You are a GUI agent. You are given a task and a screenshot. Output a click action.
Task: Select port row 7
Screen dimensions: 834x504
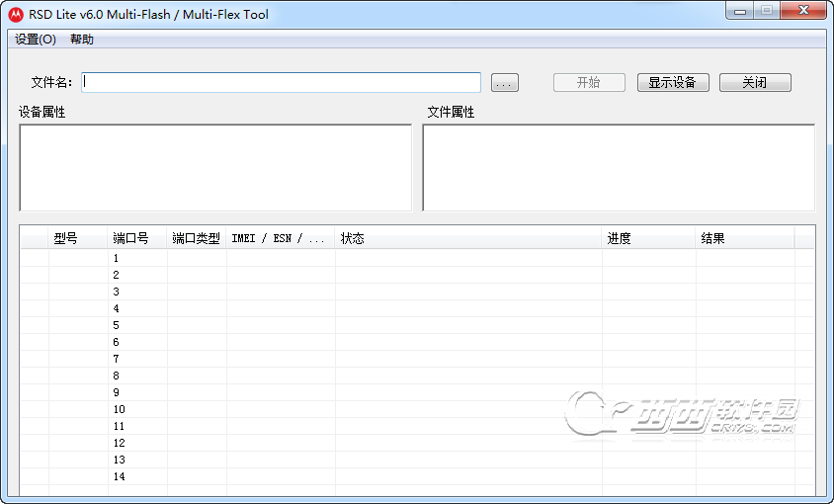coord(417,359)
